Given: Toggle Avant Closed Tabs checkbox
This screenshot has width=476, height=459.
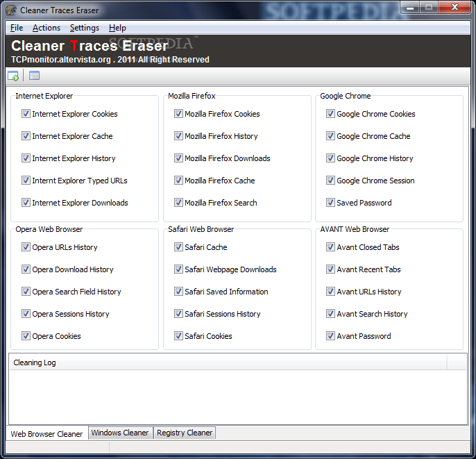Looking at the screenshot, I should pos(330,247).
